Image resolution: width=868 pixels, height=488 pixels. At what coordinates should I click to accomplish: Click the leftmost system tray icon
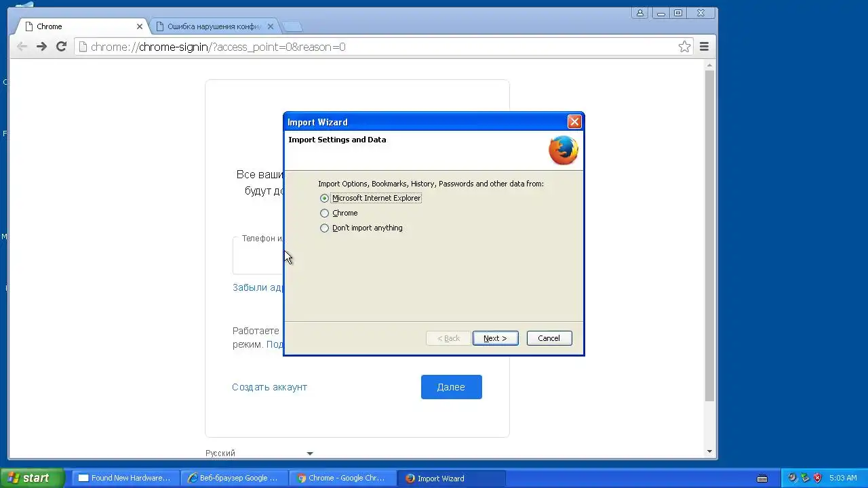pyautogui.click(x=792, y=478)
